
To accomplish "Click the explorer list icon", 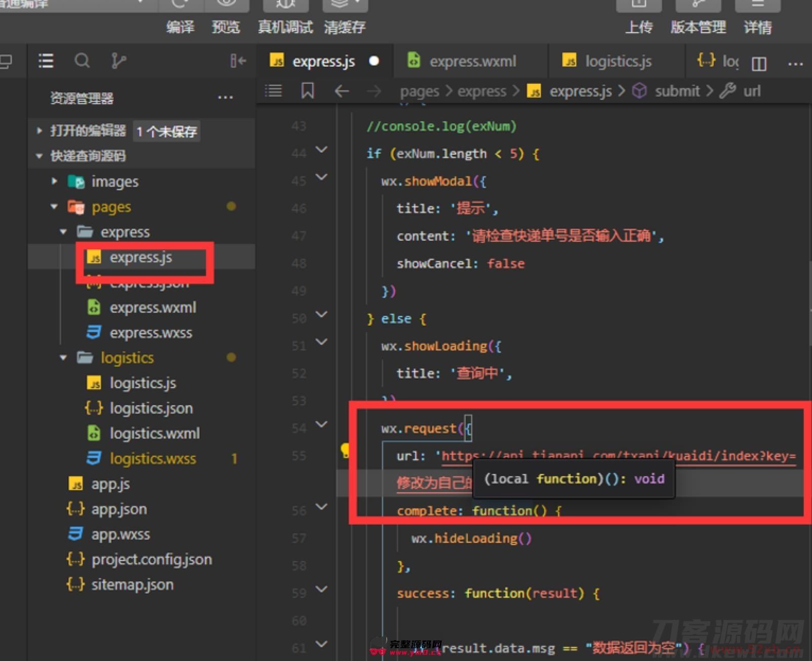I will click(x=46, y=61).
